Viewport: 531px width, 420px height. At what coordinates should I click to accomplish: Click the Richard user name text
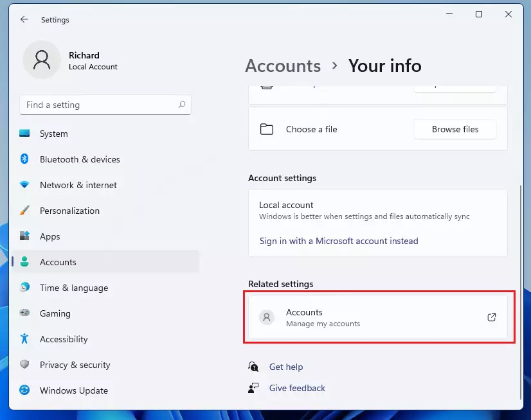(x=84, y=55)
